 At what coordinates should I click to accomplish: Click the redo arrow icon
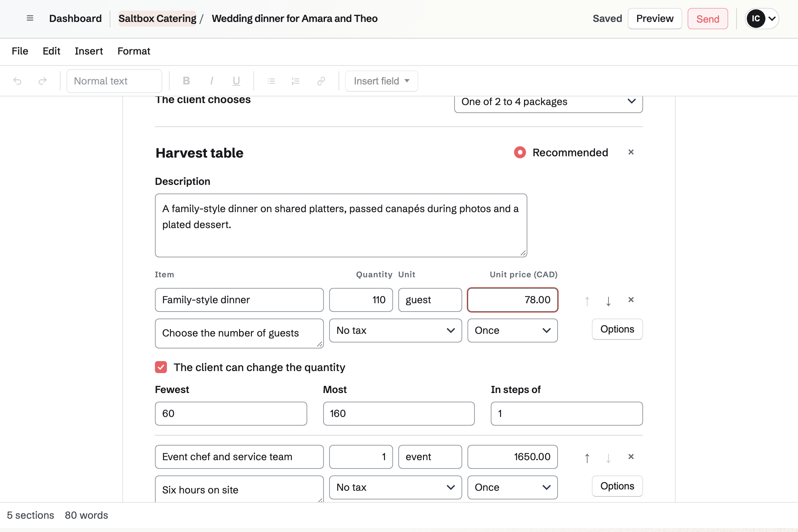click(43, 81)
